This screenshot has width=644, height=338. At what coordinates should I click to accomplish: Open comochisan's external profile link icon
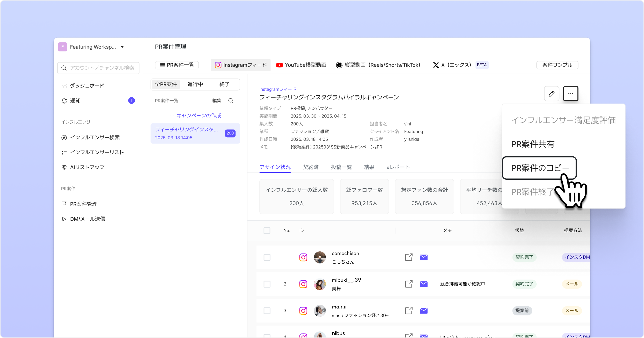(x=409, y=257)
